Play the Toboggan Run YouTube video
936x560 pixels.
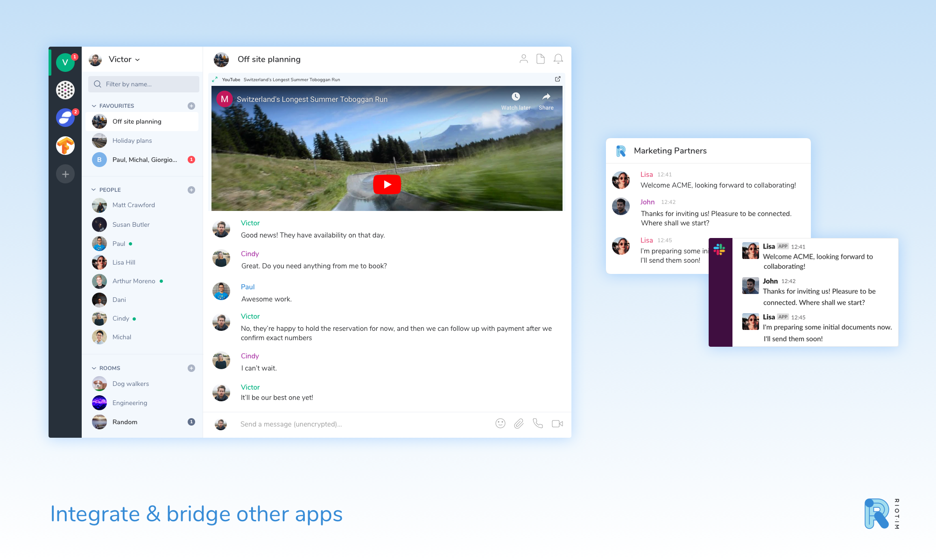point(387,184)
